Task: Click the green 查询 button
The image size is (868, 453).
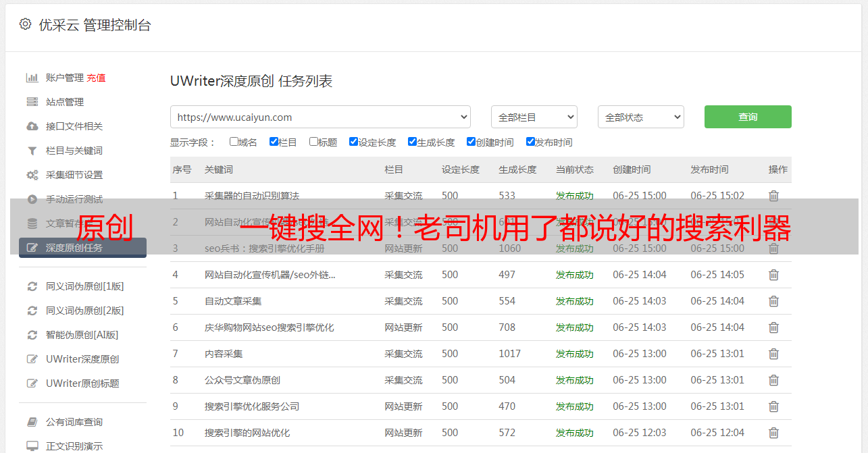Action: point(748,117)
